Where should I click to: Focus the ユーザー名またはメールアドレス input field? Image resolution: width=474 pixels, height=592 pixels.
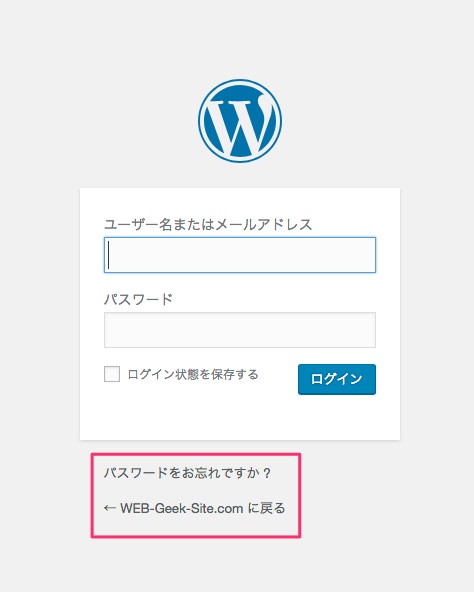click(240, 255)
